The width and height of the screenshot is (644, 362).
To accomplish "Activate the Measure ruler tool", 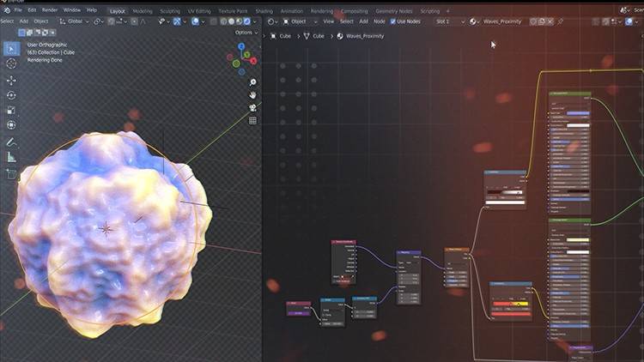I will [x=11, y=157].
